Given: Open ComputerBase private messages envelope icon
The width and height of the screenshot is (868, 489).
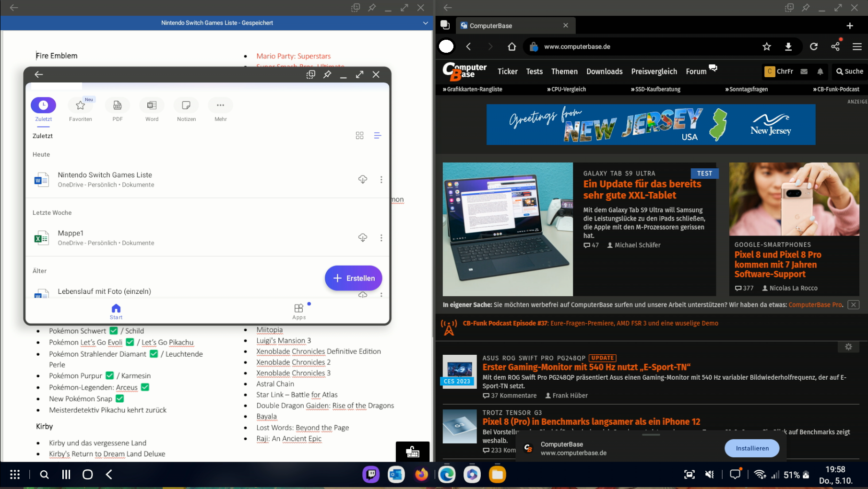Looking at the screenshot, I should coord(804,71).
